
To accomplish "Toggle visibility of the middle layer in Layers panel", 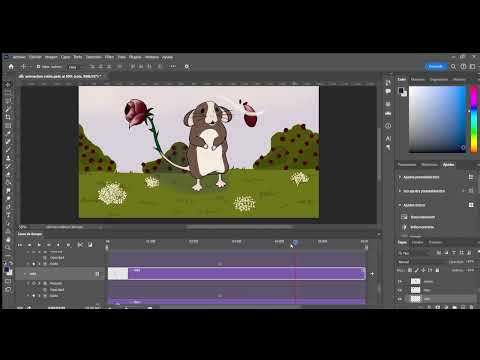I will pyautogui.click(x=400, y=290).
